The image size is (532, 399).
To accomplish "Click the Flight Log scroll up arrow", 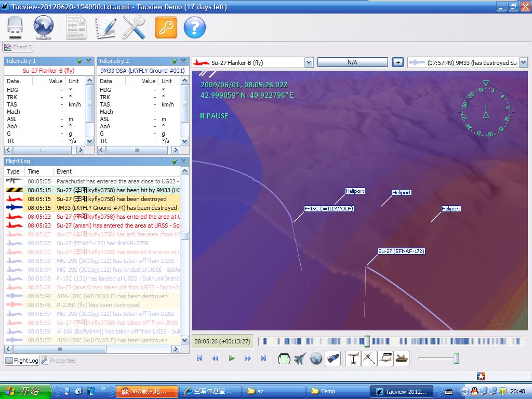I will click(x=184, y=170).
